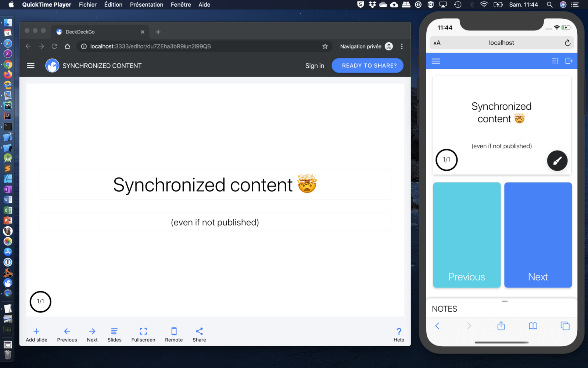Tap the brush styling icon on the phone slide

click(x=557, y=160)
